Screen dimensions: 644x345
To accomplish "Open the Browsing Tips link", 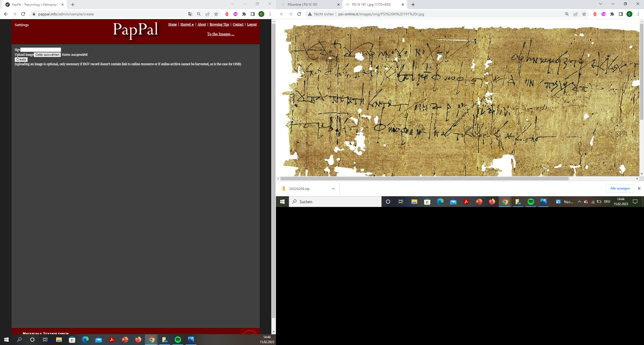I will tap(219, 25).
